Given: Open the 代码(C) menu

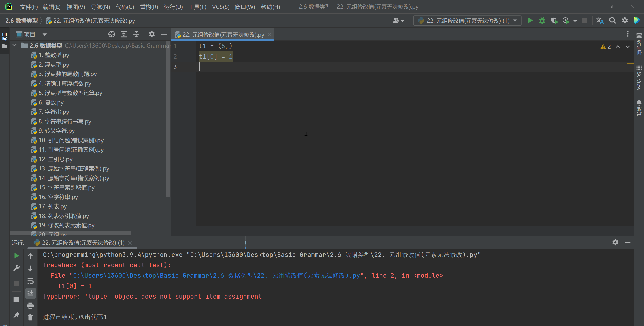Looking at the screenshot, I should pos(125,7).
